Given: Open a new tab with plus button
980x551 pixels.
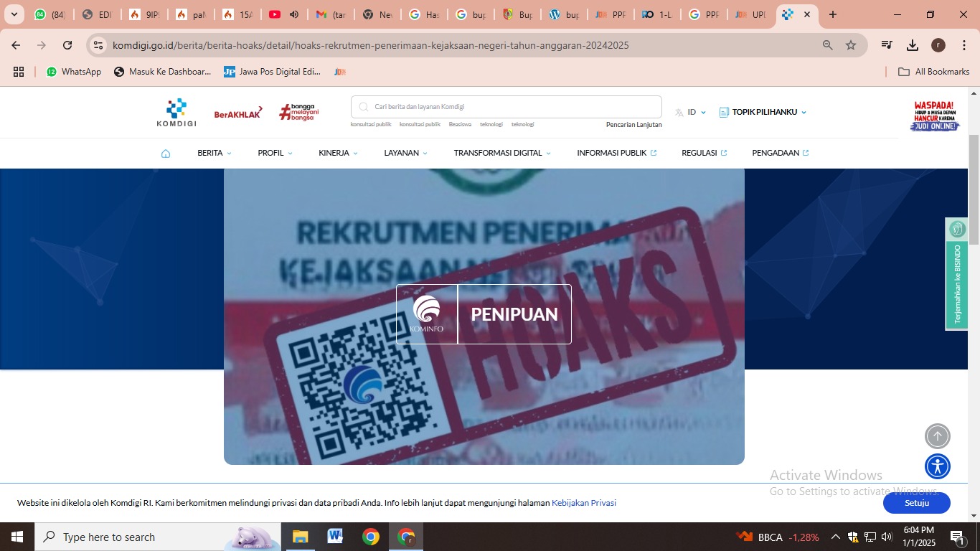Looking at the screenshot, I should coord(832,14).
